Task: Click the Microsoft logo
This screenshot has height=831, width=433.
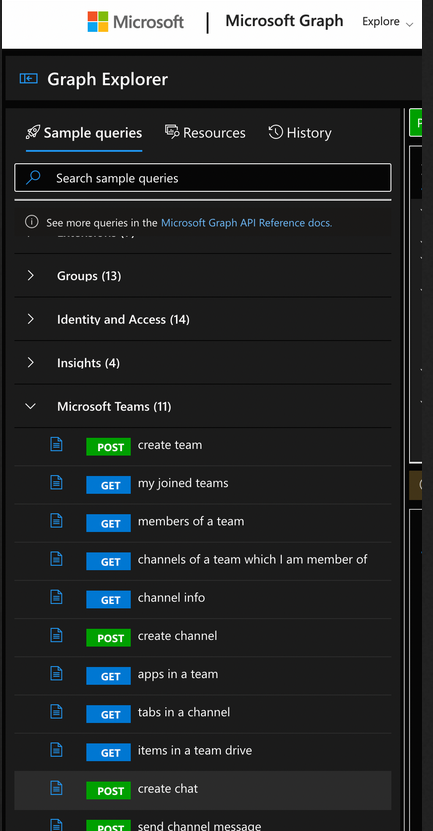Action: (136, 22)
